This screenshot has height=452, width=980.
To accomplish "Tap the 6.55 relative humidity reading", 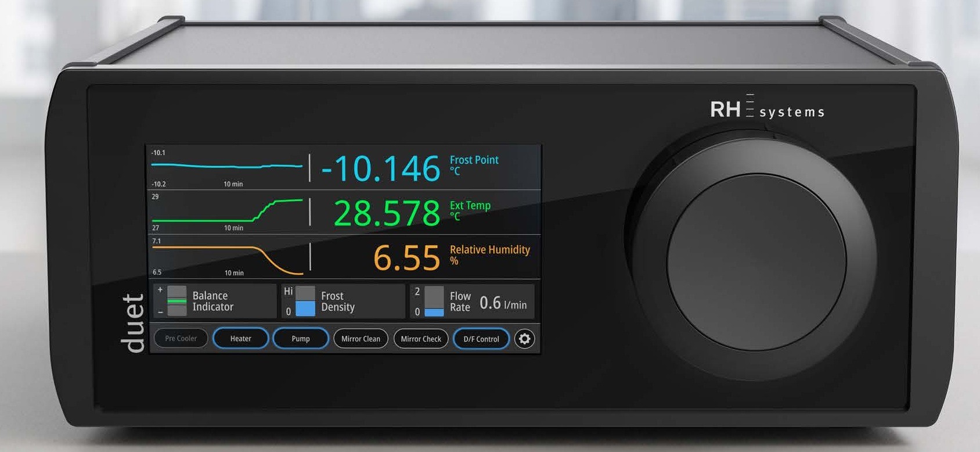I will (406, 258).
